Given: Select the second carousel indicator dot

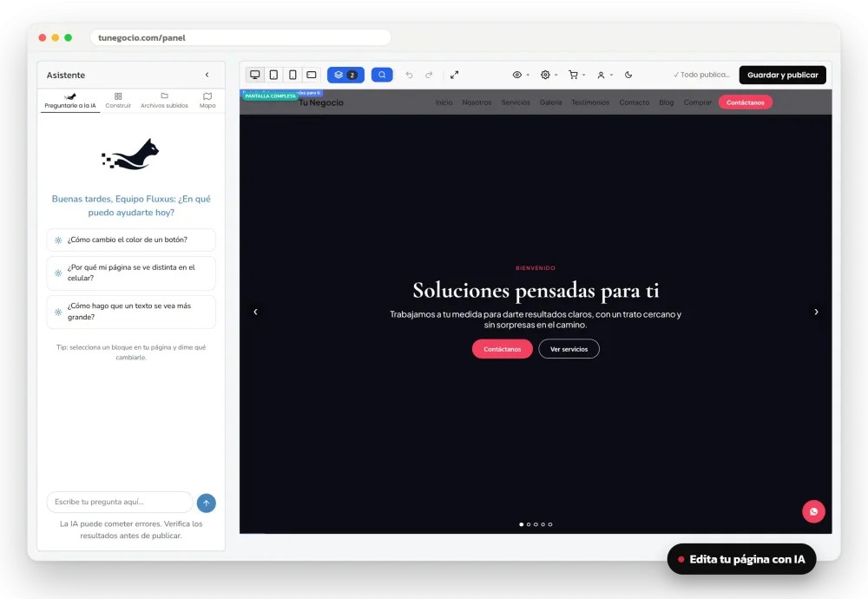Looking at the screenshot, I should pyautogui.click(x=528, y=524).
